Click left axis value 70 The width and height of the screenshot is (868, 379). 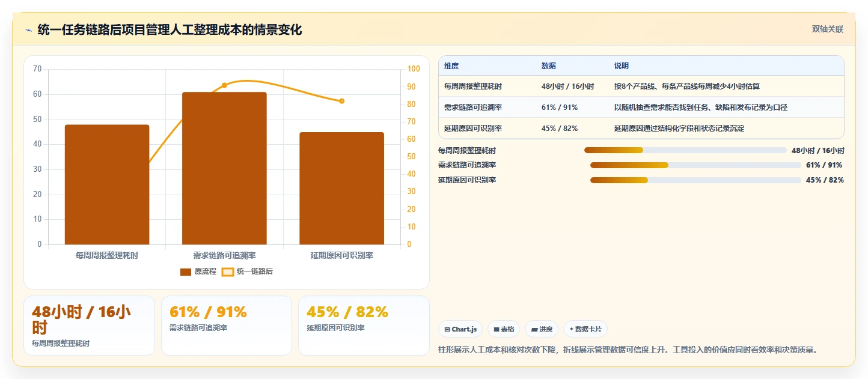coord(37,69)
